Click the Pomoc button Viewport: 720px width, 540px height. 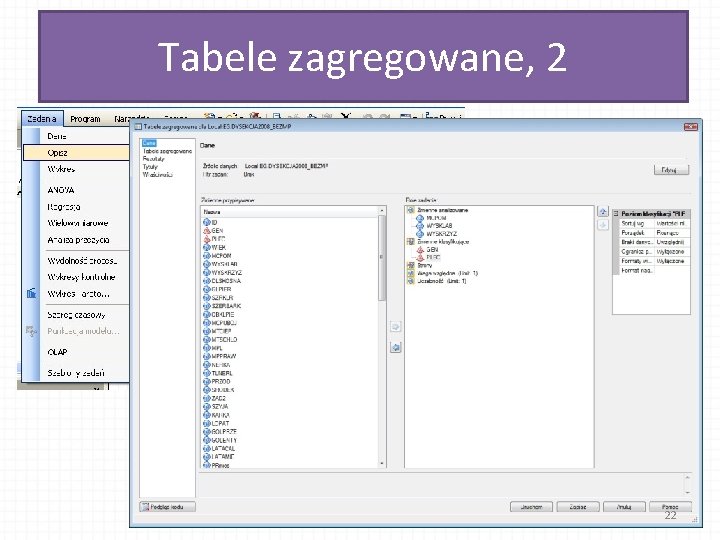pos(670,507)
